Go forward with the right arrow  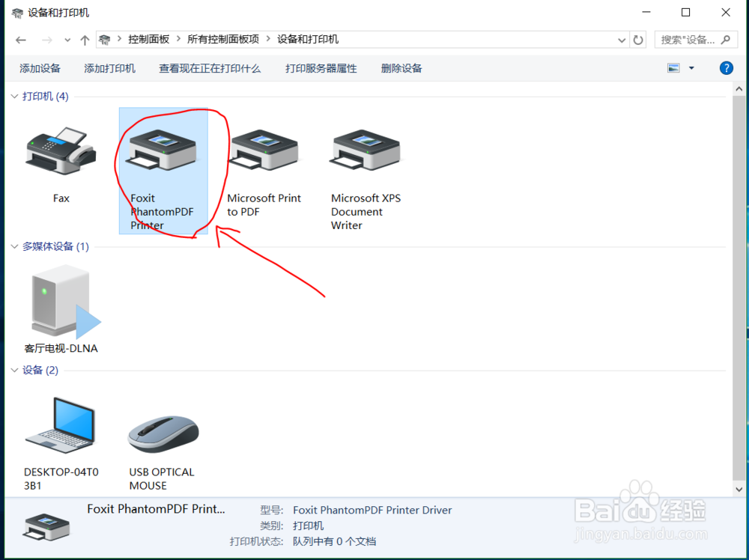[x=46, y=40]
